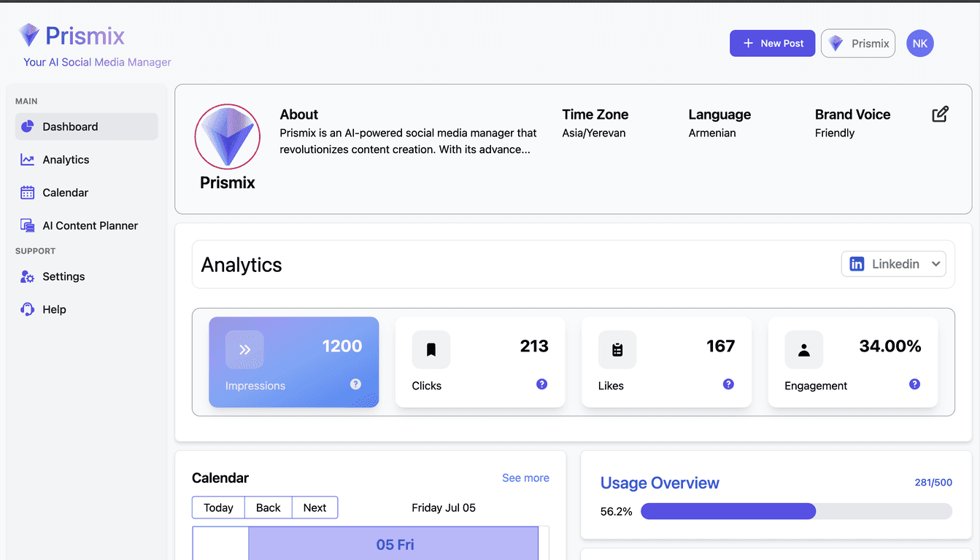The height and width of the screenshot is (560, 980).
Task: Select Next in the calendar navigation
Action: coord(315,507)
